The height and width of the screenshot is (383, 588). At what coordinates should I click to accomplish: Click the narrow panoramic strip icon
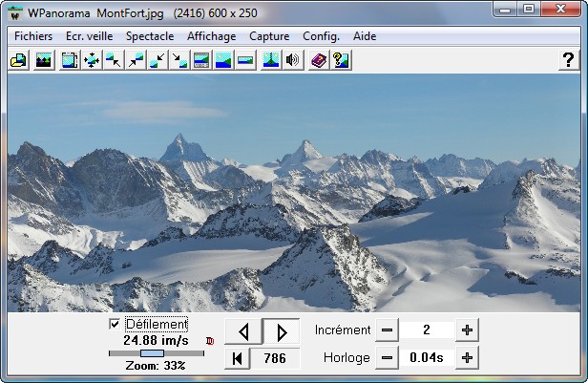pos(245,60)
